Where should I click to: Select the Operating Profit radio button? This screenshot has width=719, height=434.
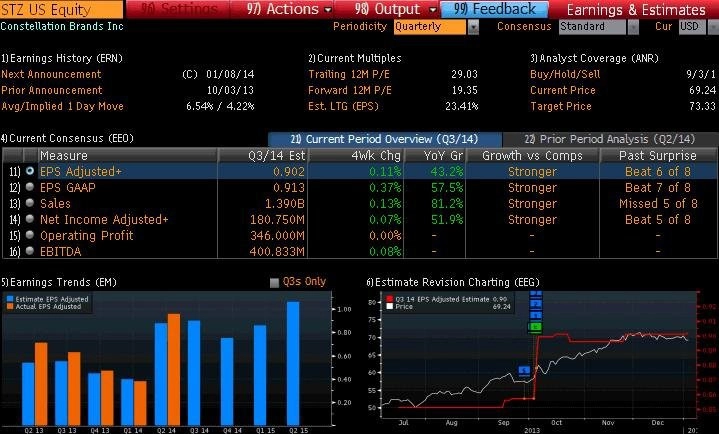[30, 235]
